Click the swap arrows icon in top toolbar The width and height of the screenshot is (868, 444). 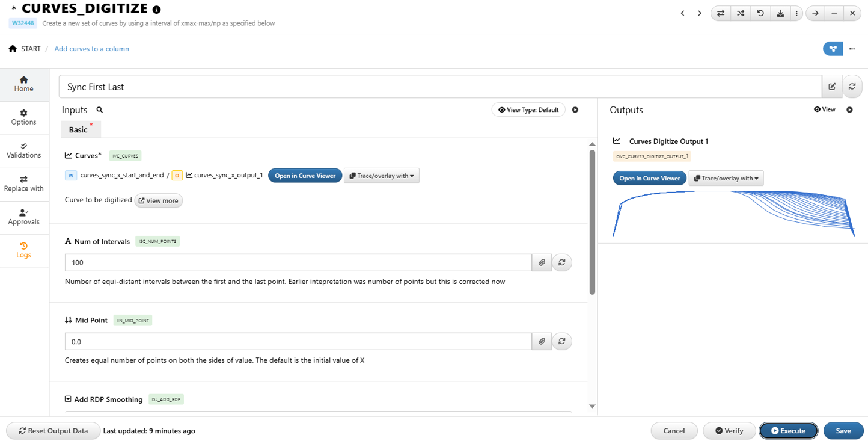click(720, 13)
